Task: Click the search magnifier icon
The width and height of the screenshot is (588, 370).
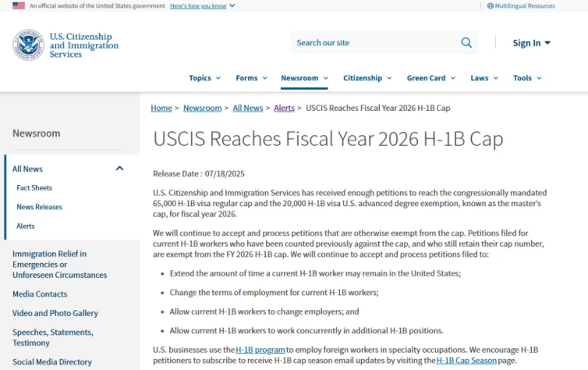Action: pyautogui.click(x=466, y=42)
